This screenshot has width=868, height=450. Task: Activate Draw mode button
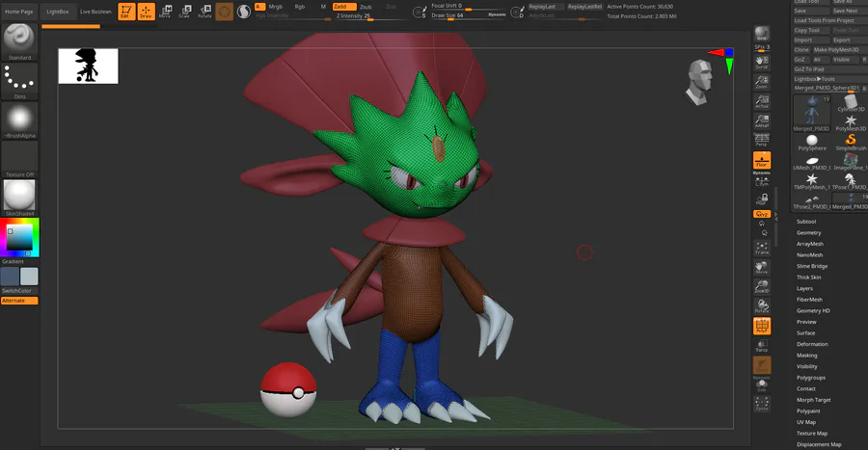tap(147, 11)
